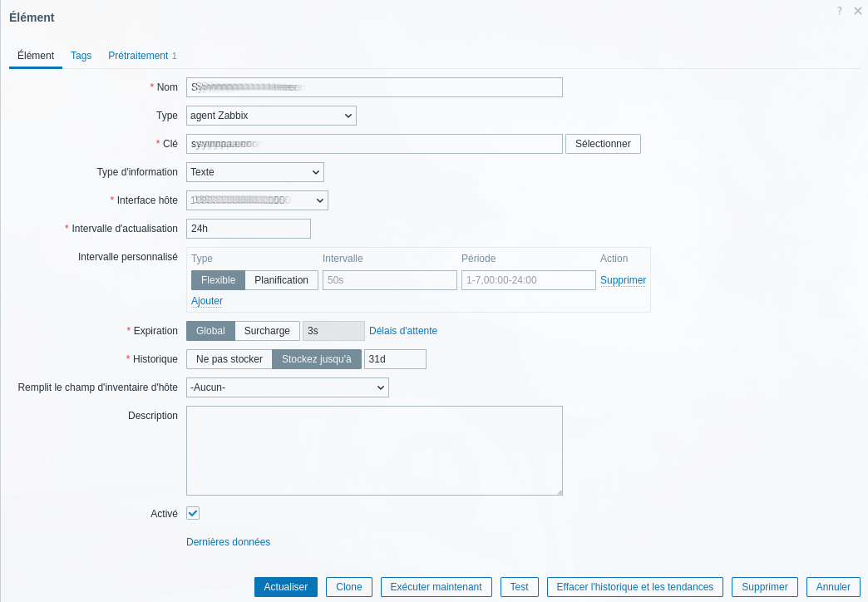868x602 pixels.
Task: Switch to Planification interval type
Action: 281,280
